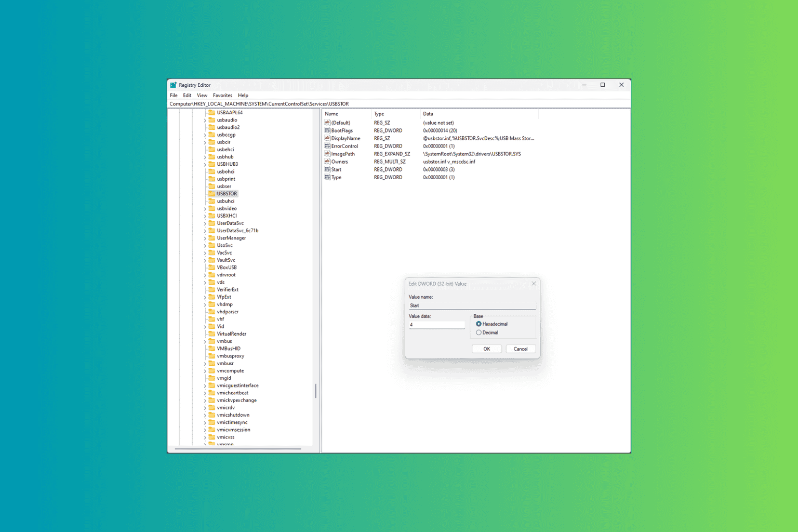Screen dimensions: 798x532
Task: Expand the usbhub key
Action: tap(205, 157)
